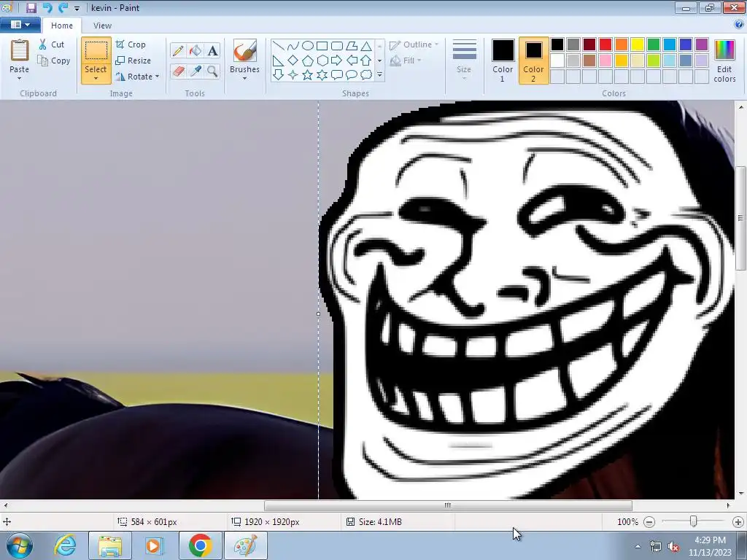Choose the Curve shape
Image resolution: width=747 pixels, height=560 pixels.
click(x=293, y=46)
